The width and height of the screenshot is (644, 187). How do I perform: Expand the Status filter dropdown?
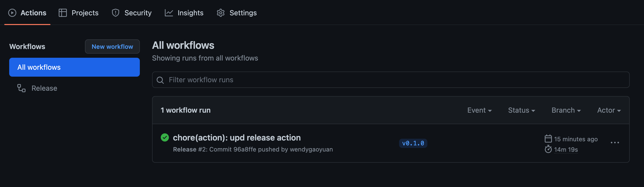(521, 110)
